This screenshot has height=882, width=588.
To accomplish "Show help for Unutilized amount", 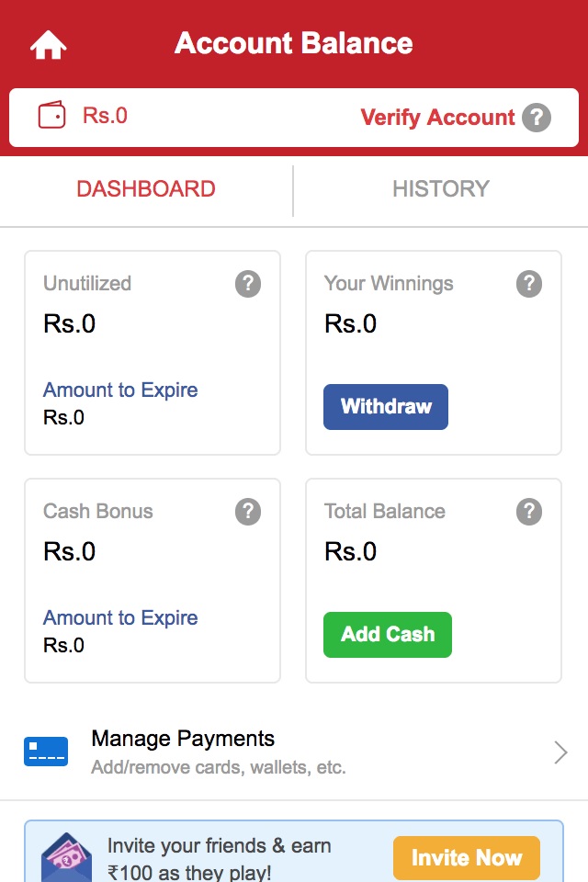I will [248, 284].
